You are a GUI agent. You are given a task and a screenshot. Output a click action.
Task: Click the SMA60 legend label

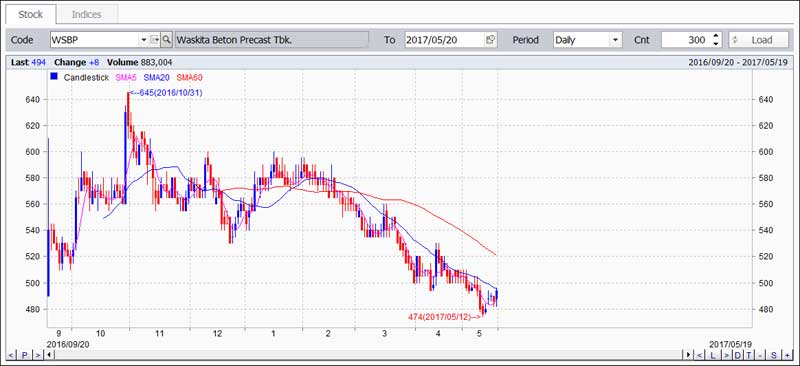tap(190, 78)
